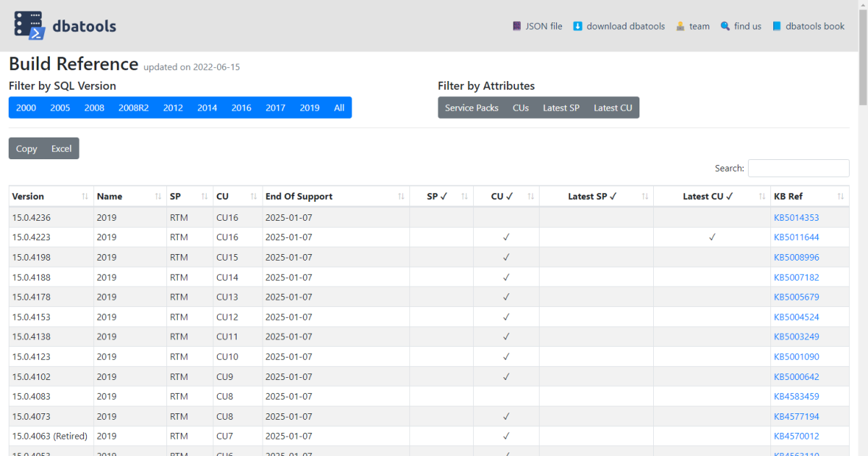Viewport: 868px width, 456px height.
Task: Click the dbatools book icon
Action: (x=777, y=26)
